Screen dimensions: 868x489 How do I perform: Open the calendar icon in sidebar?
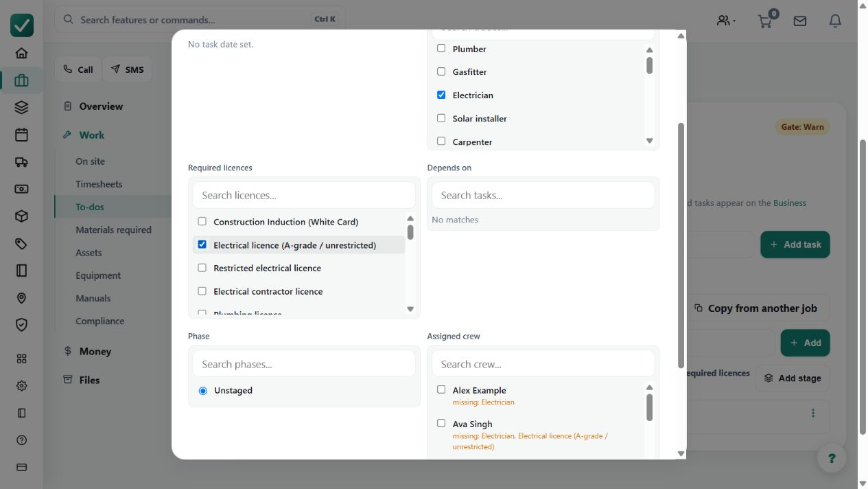tap(21, 135)
